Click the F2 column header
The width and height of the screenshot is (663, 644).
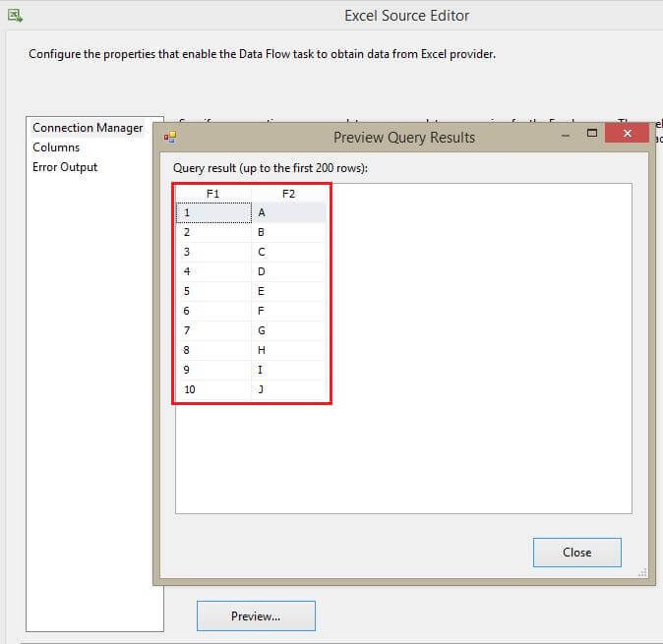288,194
